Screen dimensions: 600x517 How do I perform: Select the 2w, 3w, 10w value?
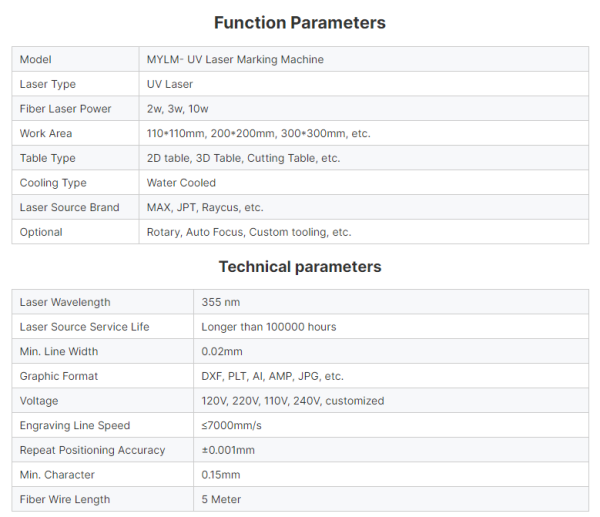[x=178, y=109]
